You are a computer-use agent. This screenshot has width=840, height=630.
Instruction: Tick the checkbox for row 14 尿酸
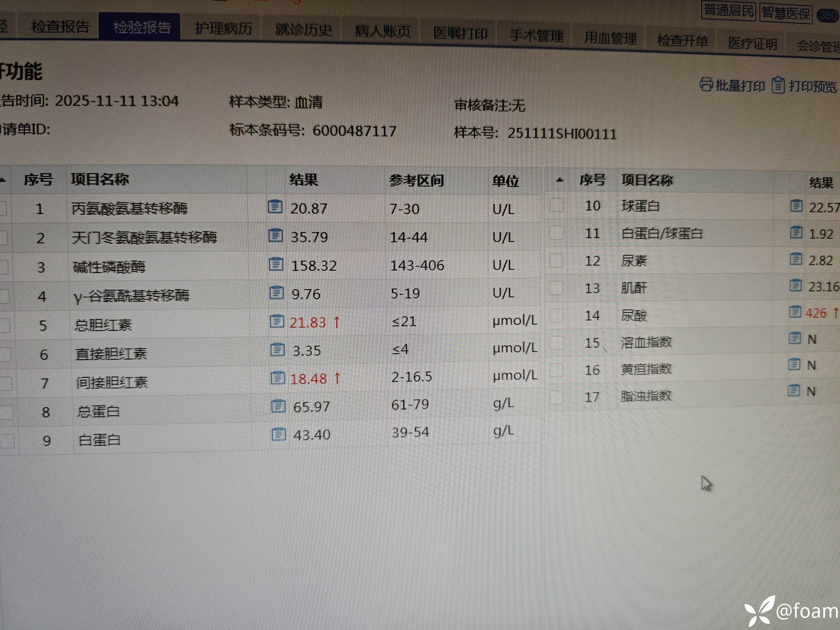pyautogui.click(x=556, y=315)
